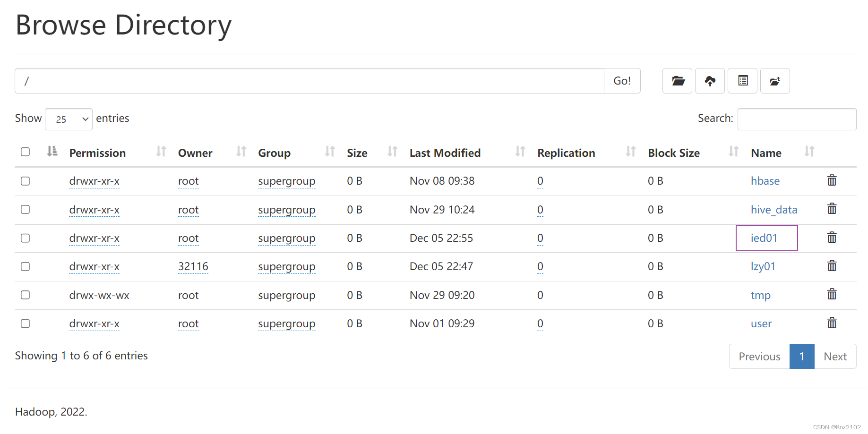Click the parent directory folder-arrow icon
868x434 pixels.
click(x=775, y=81)
